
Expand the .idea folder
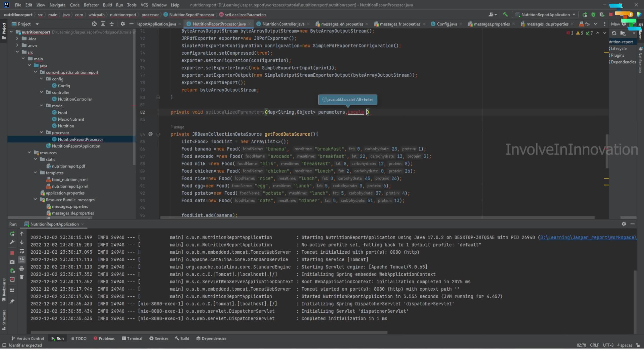click(x=17, y=38)
